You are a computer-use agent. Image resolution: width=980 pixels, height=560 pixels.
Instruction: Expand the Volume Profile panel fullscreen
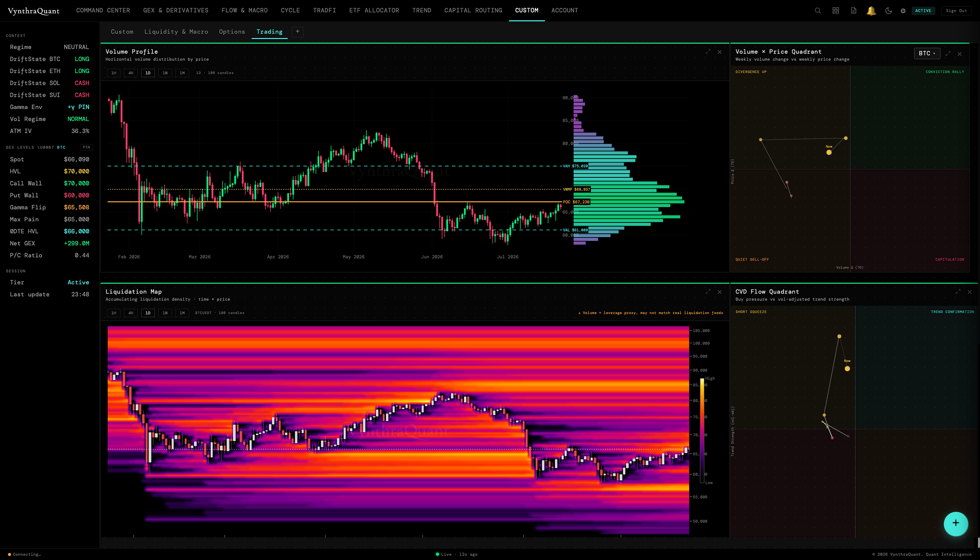coord(708,52)
